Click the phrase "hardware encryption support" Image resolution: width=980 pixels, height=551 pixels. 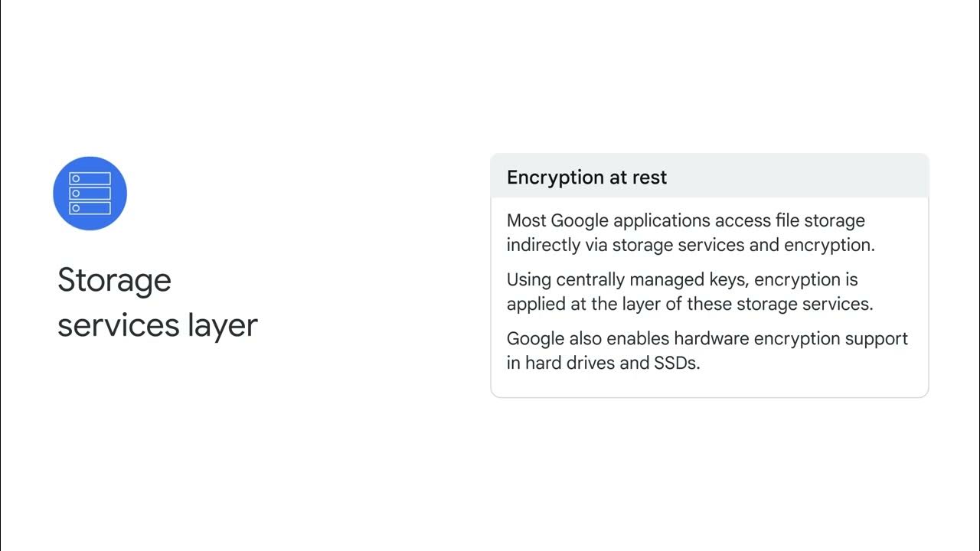791,339
